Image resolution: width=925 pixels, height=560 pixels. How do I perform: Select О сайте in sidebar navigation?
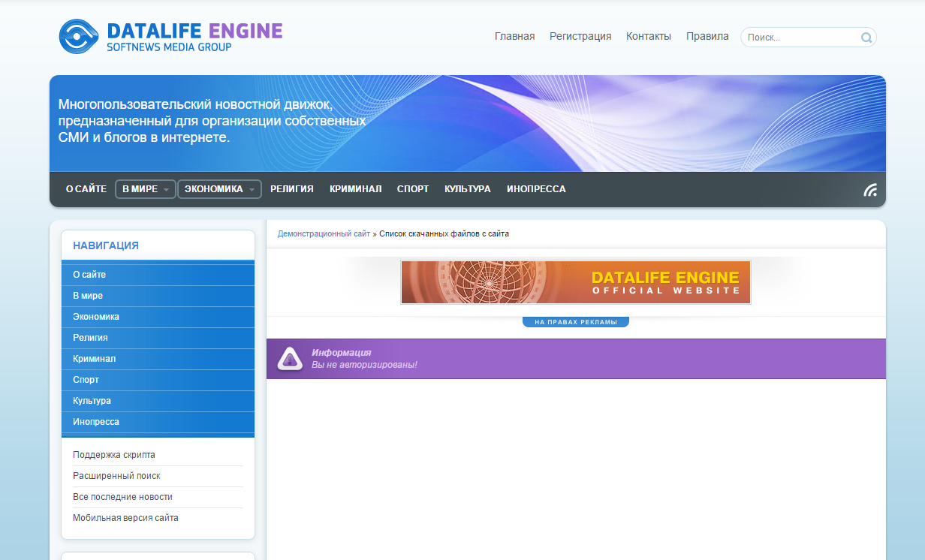tap(158, 275)
